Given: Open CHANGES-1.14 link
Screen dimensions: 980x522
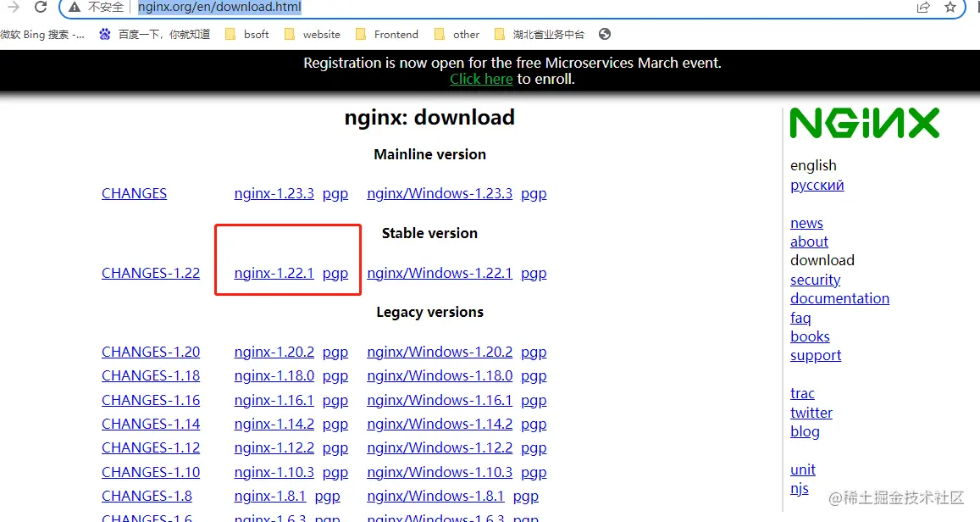Looking at the screenshot, I should point(151,424).
